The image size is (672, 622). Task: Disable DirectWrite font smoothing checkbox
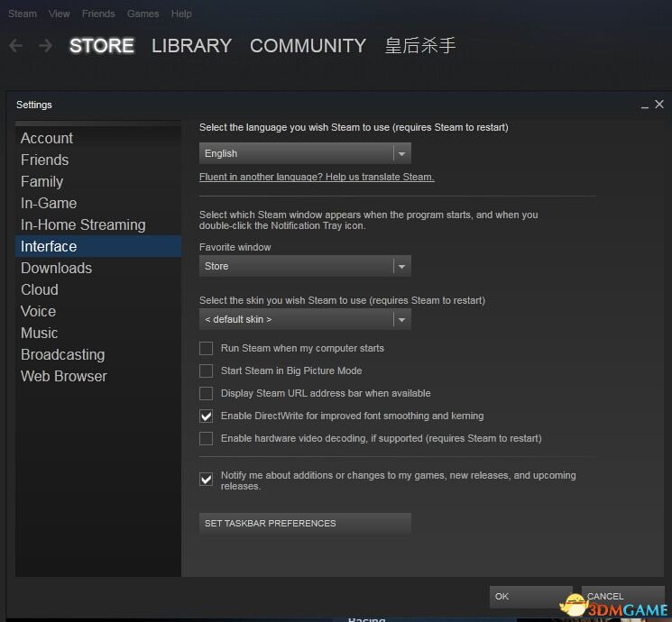(x=206, y=416)
